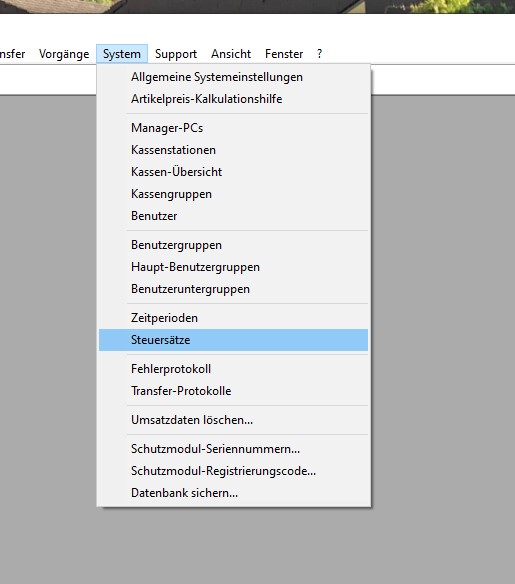
Task: Choose Manager-PCs entry
Action: click(x=233, y=128)
